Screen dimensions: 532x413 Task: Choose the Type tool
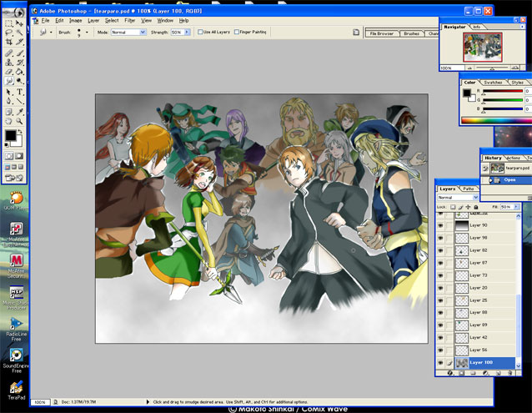click(x=20, y=91)
